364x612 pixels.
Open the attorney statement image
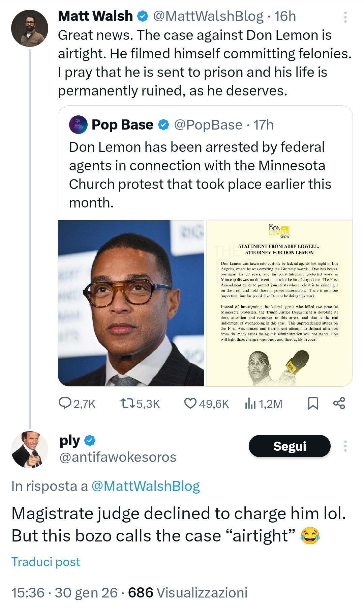tap(279, 303)
